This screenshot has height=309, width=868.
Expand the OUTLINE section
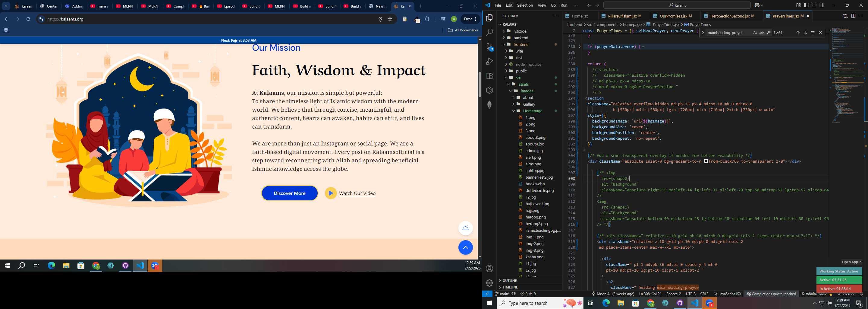(x=529, y=281)
